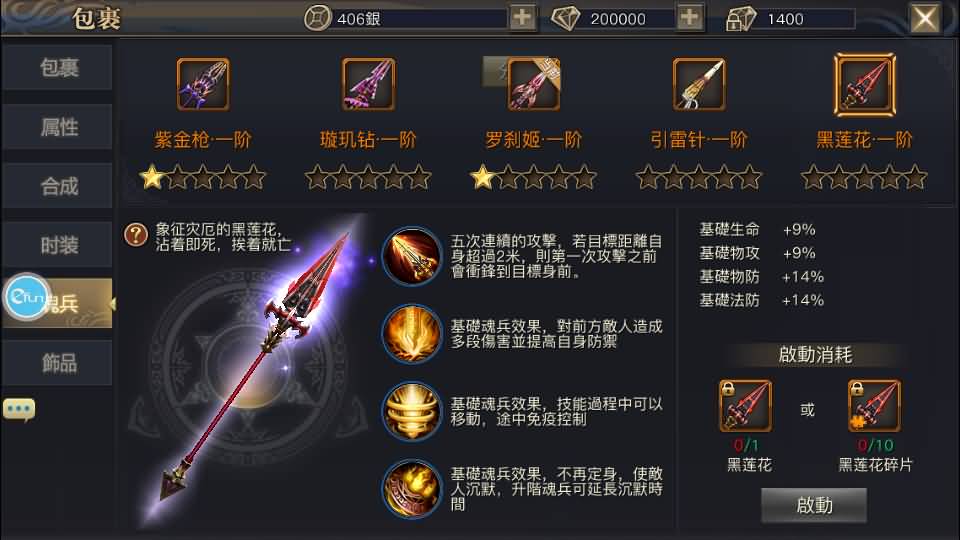Select the 黑莲花碎片 fragment item icon
This screenshot has width=960, height=540.
[x=874, y=406]
